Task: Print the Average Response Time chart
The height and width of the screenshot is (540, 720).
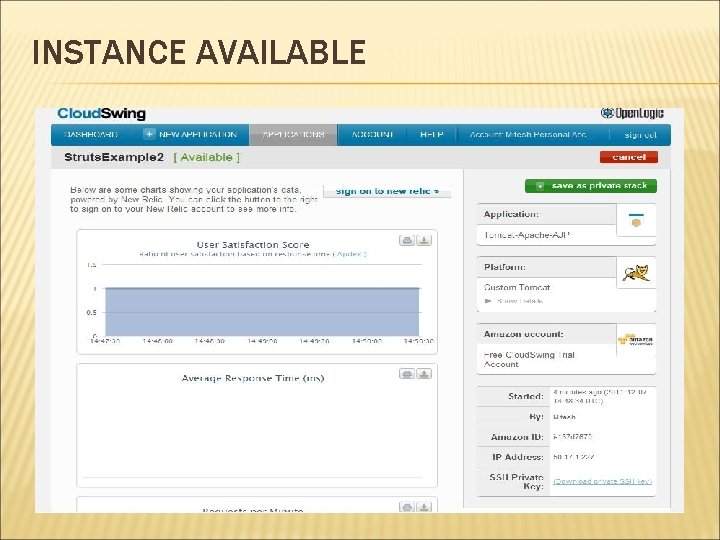Action: (407, 374)
